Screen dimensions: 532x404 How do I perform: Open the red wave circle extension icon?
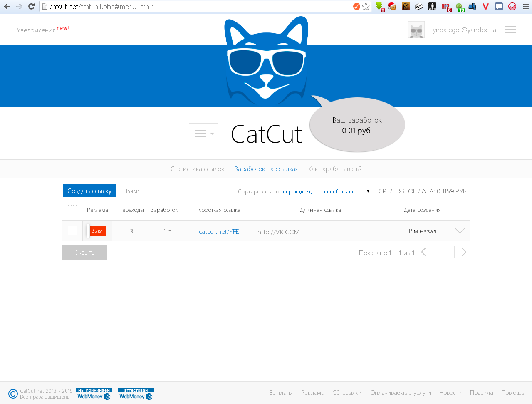(x=512, y=6)
